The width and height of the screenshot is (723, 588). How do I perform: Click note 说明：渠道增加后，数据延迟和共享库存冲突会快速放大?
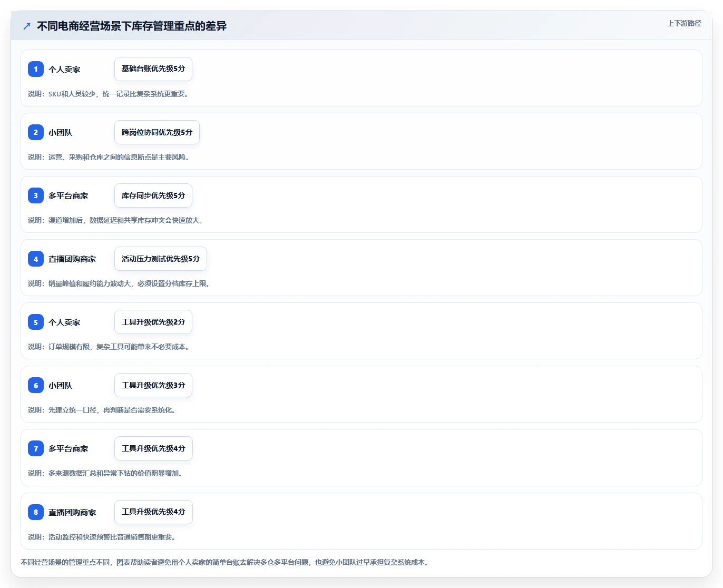tap(115, 220)
